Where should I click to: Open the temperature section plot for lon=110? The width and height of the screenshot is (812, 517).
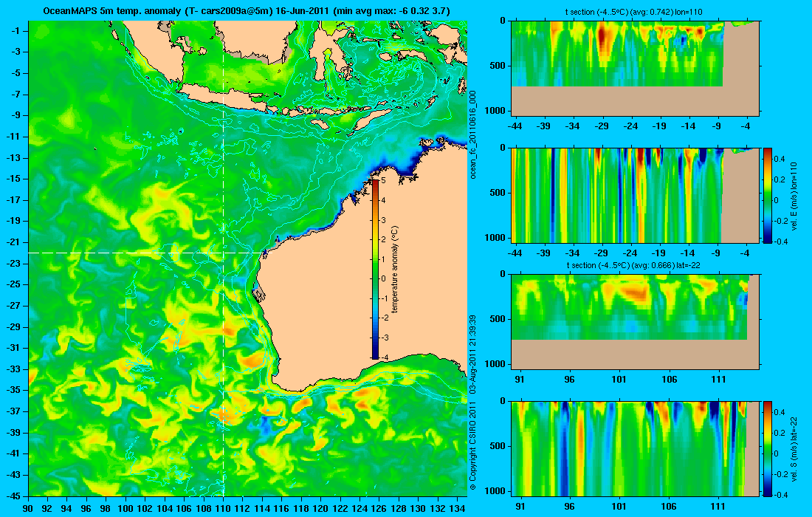pos(635,68)
